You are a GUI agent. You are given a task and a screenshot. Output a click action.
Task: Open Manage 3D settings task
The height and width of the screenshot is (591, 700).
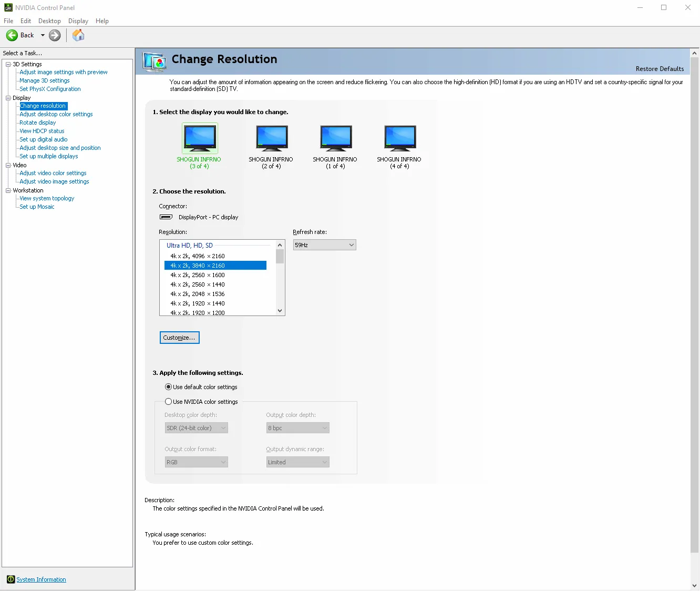click(45, 80)
